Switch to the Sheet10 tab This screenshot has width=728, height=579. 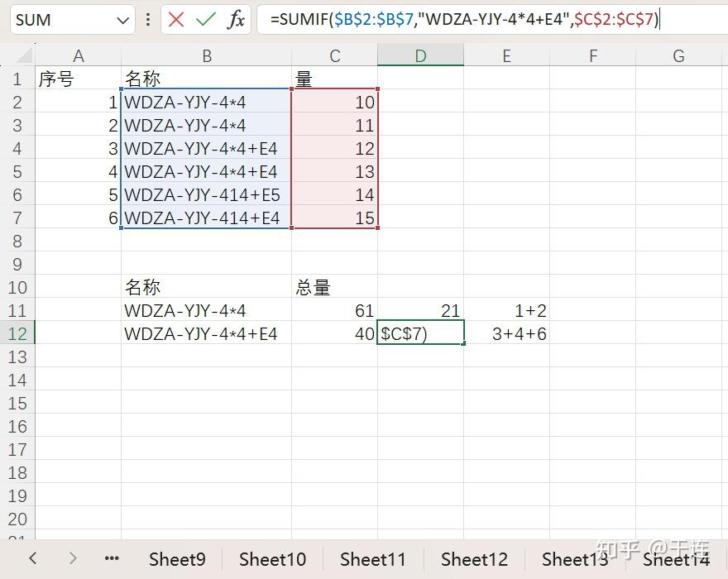click(272, 559)
